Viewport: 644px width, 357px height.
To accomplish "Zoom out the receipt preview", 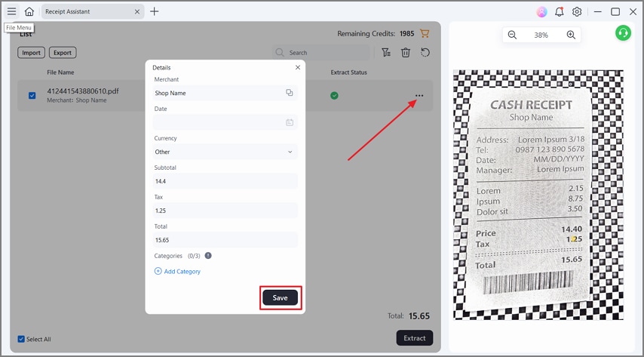I will coord(512,35).
